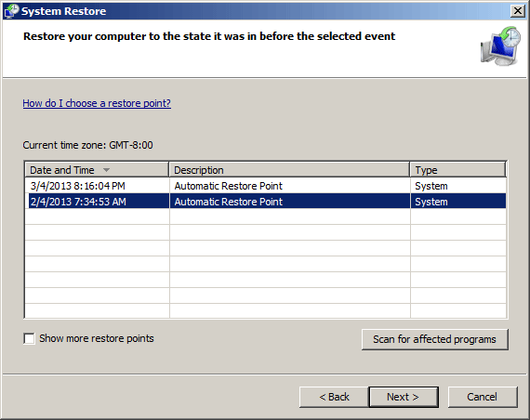Click the computer restore clock graphic

click(x=500, y=46)
